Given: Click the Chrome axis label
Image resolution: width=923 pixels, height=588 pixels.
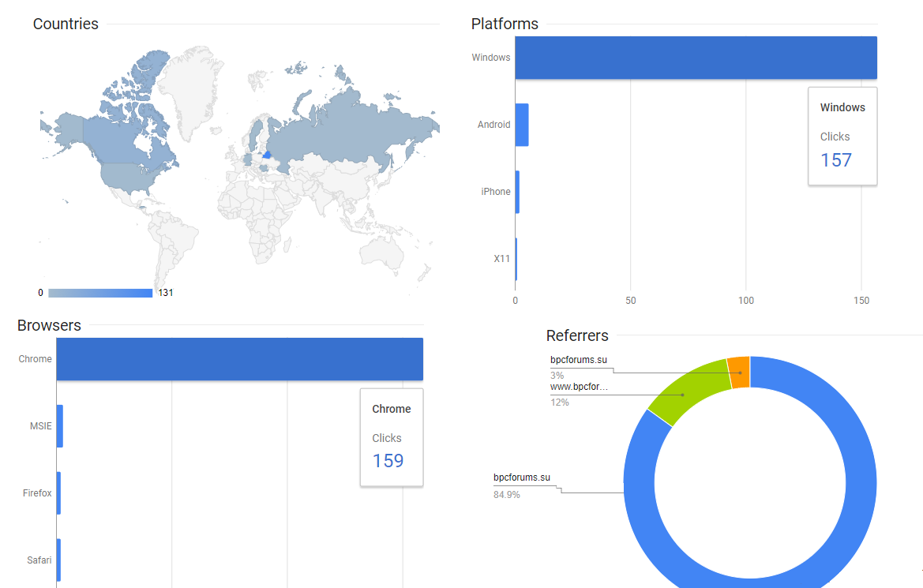Looking at the screenshot, I should pos(36,359).
